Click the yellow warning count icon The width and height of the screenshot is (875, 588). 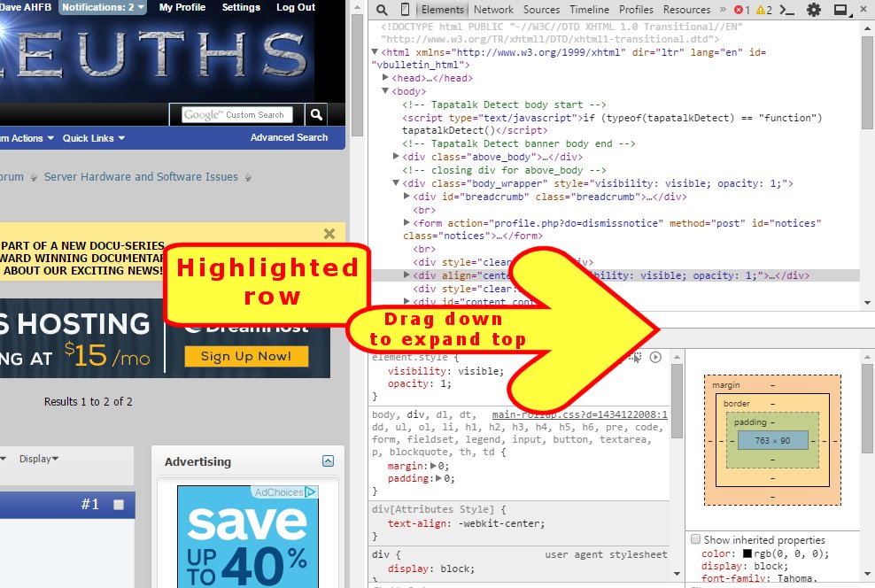[760, 10]
